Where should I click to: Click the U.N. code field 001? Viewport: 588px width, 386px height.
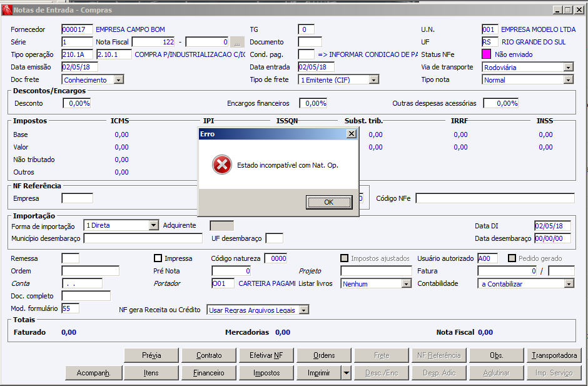tap(490, 29)
